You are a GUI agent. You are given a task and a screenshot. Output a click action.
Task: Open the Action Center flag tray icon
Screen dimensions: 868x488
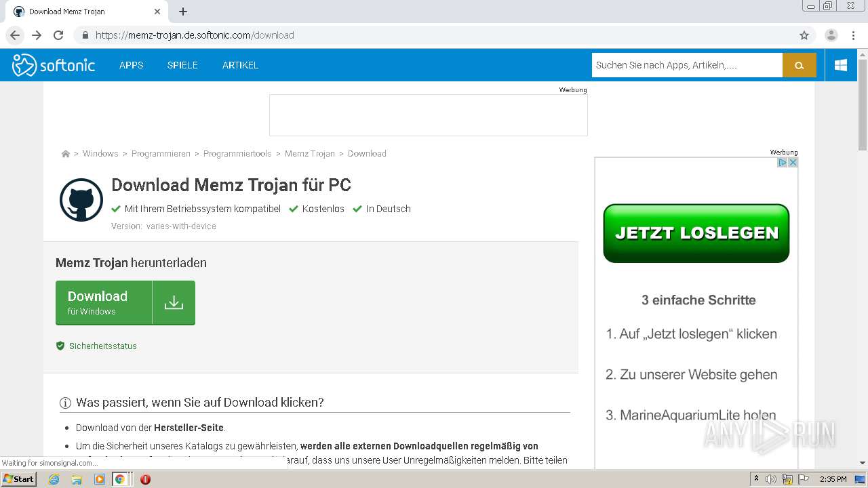coord(804,479)
